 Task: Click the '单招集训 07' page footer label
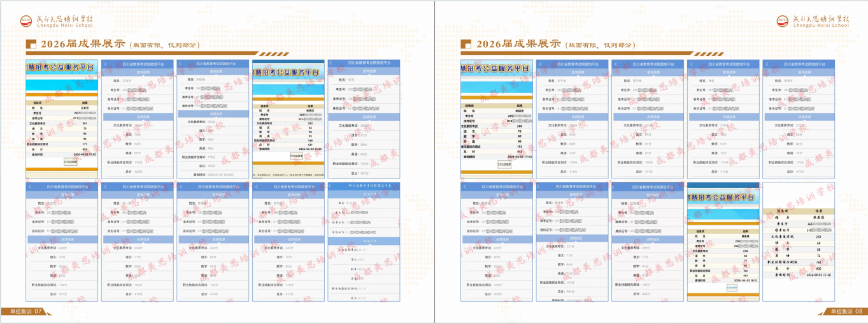(x=26, y=311)
